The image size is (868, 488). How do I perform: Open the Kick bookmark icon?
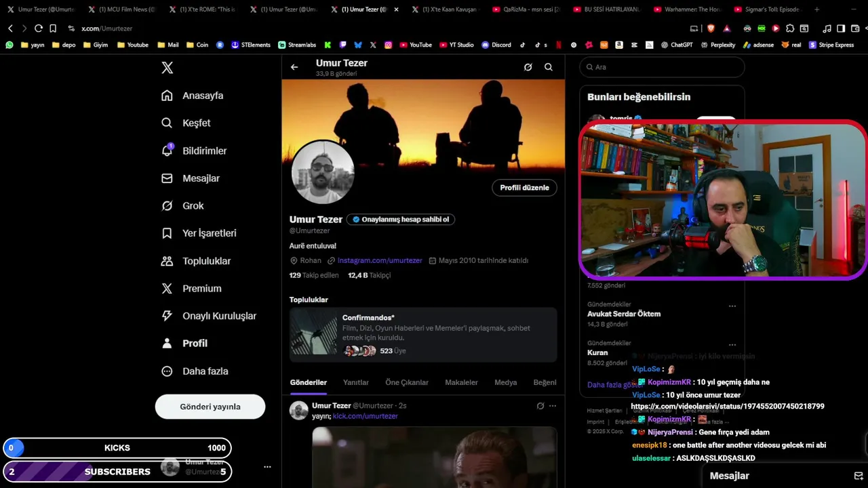tap(328, 45)
